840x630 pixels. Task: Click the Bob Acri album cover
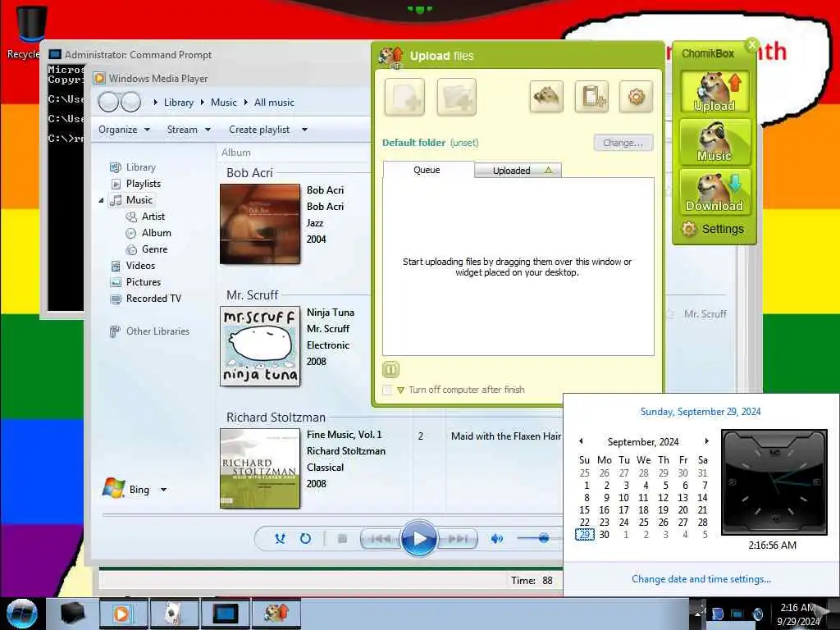[x=260, y=224]
